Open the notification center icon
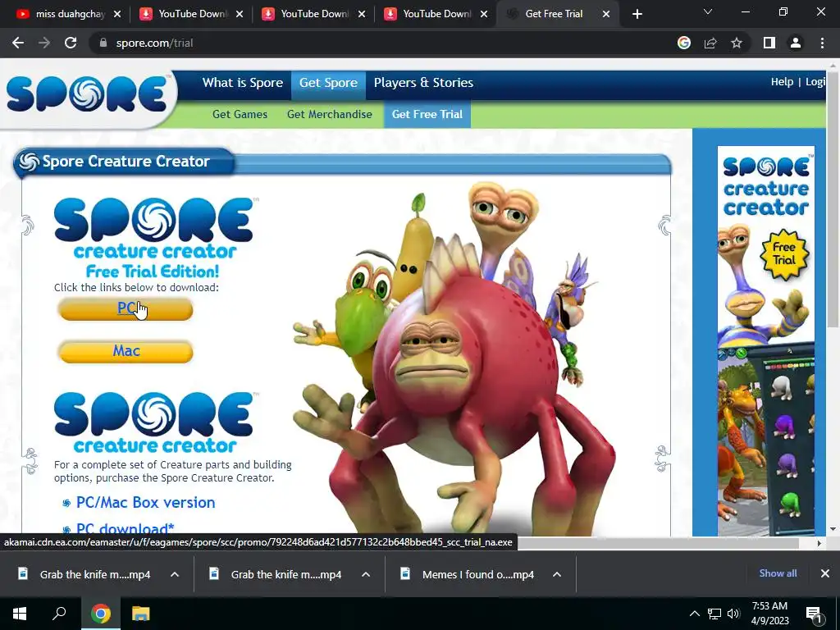This screenshot has width=840, height=630. [815, 614]
